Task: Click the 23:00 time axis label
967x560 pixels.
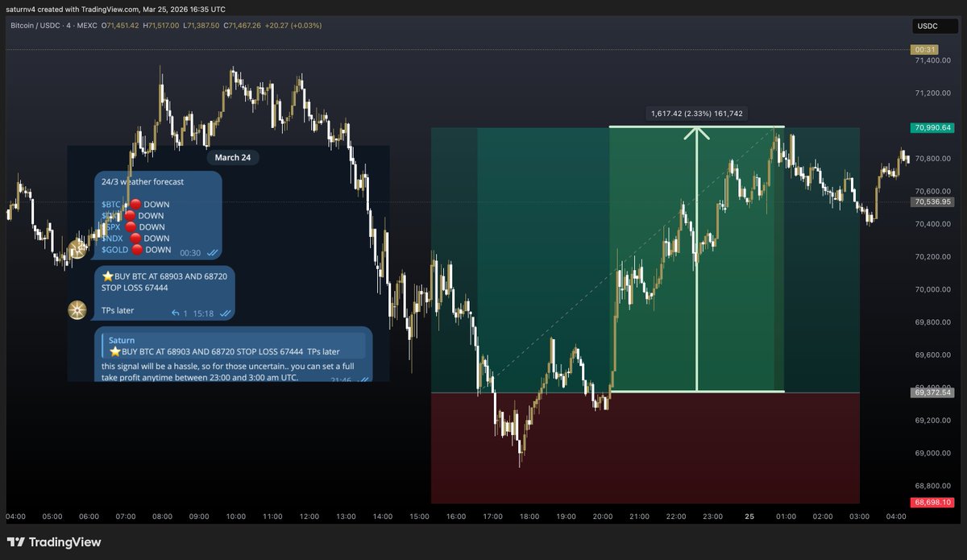Action: pyautogui.click(x=713, y=516)
